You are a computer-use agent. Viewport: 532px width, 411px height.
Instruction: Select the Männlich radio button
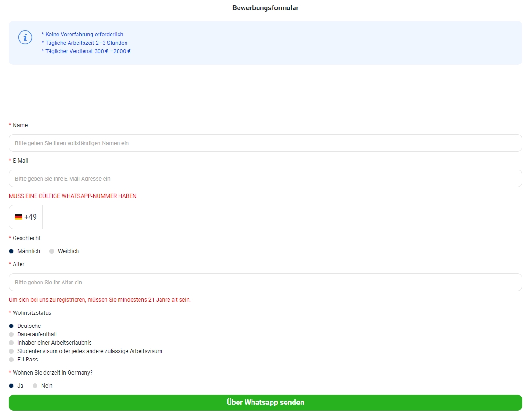11,251
